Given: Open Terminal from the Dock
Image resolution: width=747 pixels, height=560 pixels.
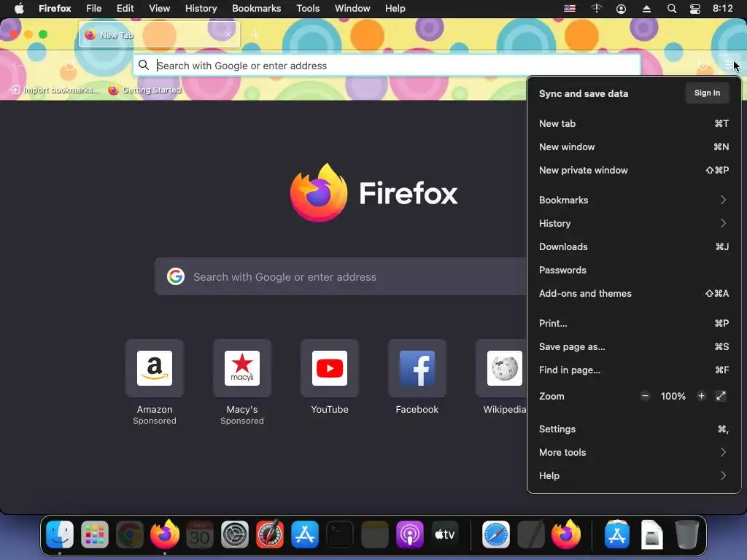Looking at the screenshot, I should (x=340, y=534).
